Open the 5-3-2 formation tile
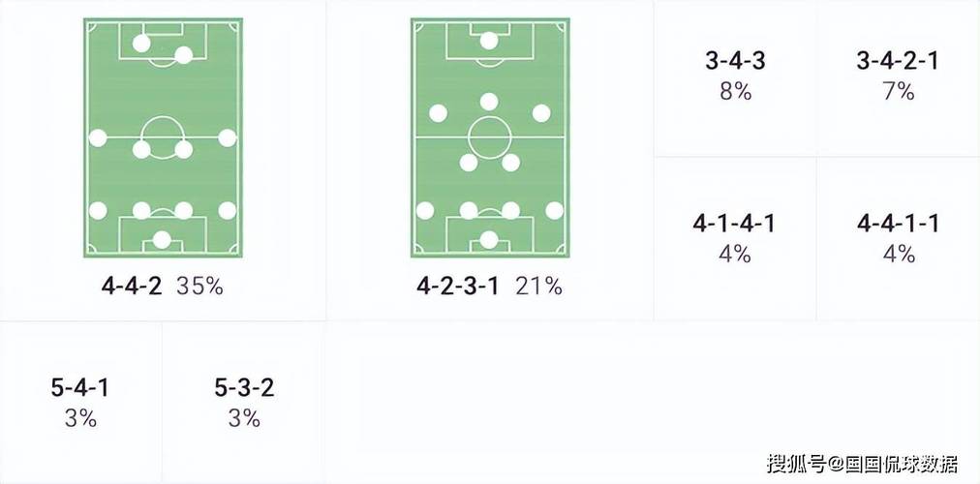The height and width of the screenshot is (484, 980). tap(244, 403)
